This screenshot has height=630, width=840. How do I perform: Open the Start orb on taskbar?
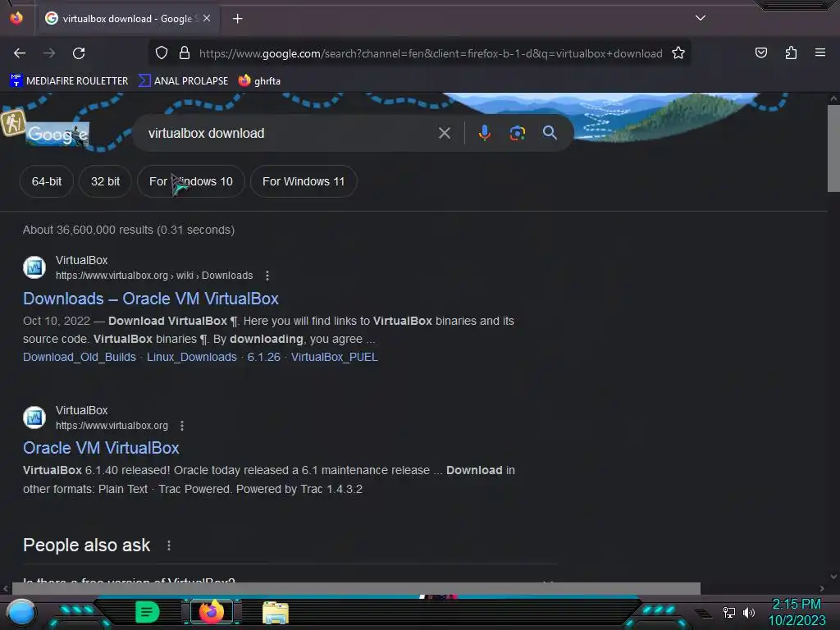pyautogui.click(x=21, y=612)
